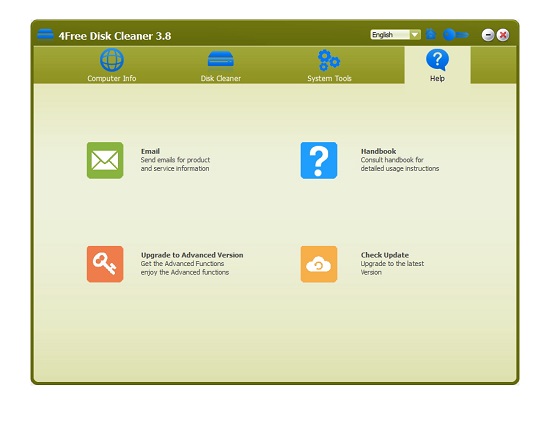Open the Computer Info globe icon

112,60
